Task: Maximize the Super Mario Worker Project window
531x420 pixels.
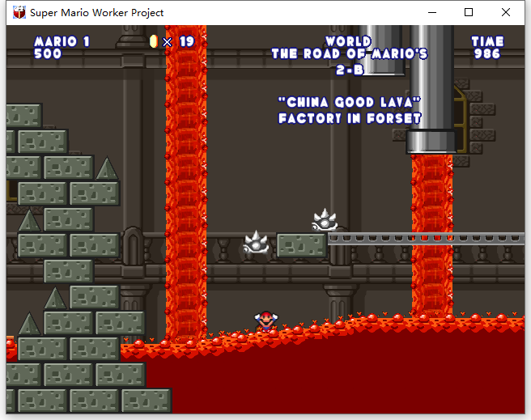Action: pos(469,12)
